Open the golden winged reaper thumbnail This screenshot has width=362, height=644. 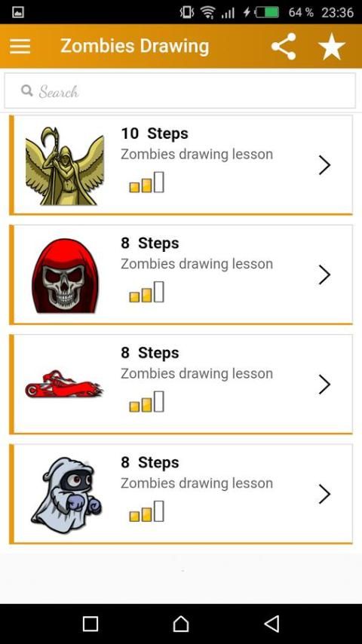pyautogui.click(x=65, y=165)
